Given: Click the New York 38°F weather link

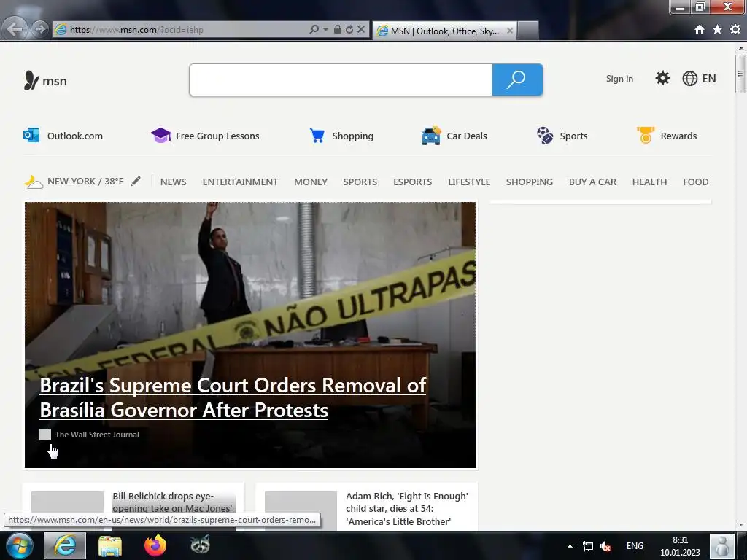Looking at the screenshot, I should (x=74, y=182).
